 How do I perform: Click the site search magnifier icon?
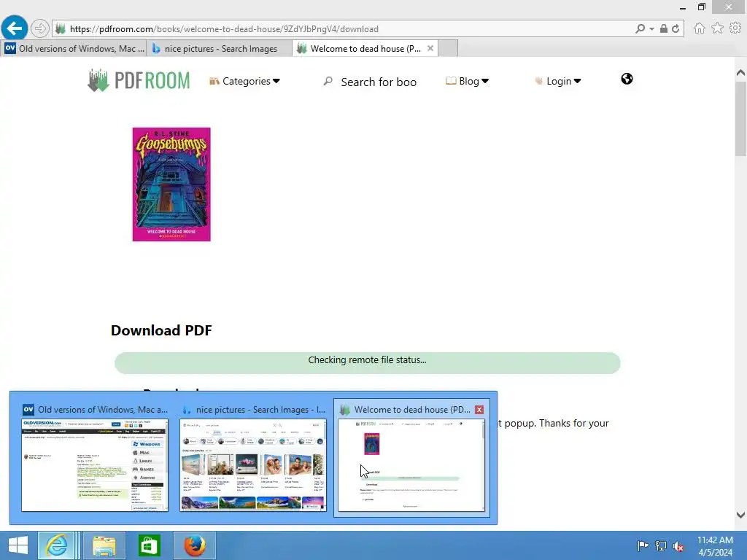(328, 82)
